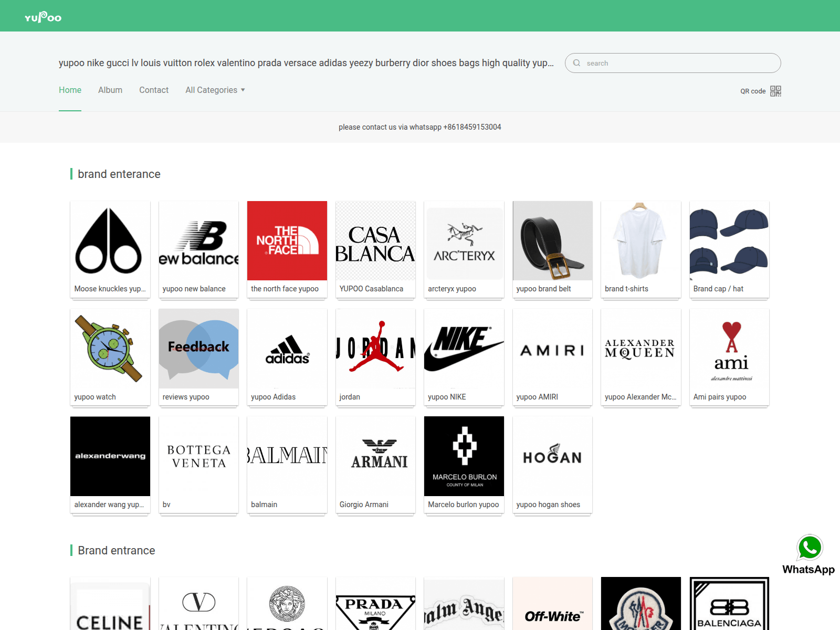The image size is (840, 630).
Task: Open the Jordan jumpman logo thumbnail
Action: [375, 349]
